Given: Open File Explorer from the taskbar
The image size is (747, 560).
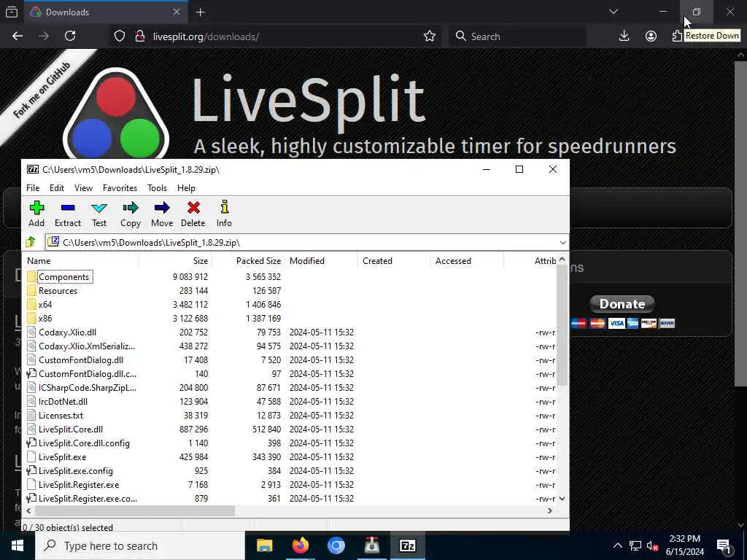Looking at the screenshot, I should click(x=264, y=545).
